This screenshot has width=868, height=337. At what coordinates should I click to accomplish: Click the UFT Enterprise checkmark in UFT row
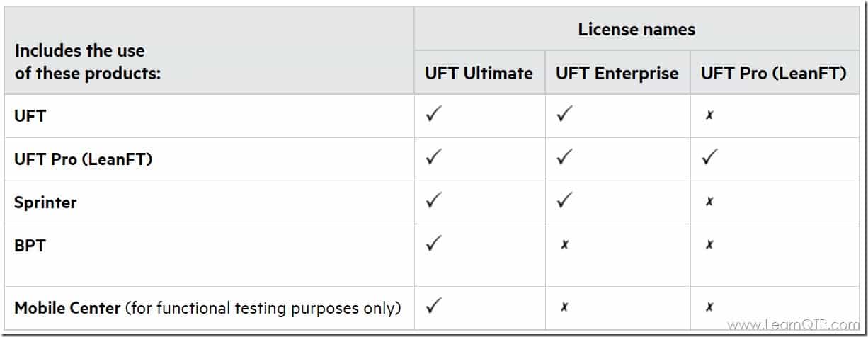(564, 115)
